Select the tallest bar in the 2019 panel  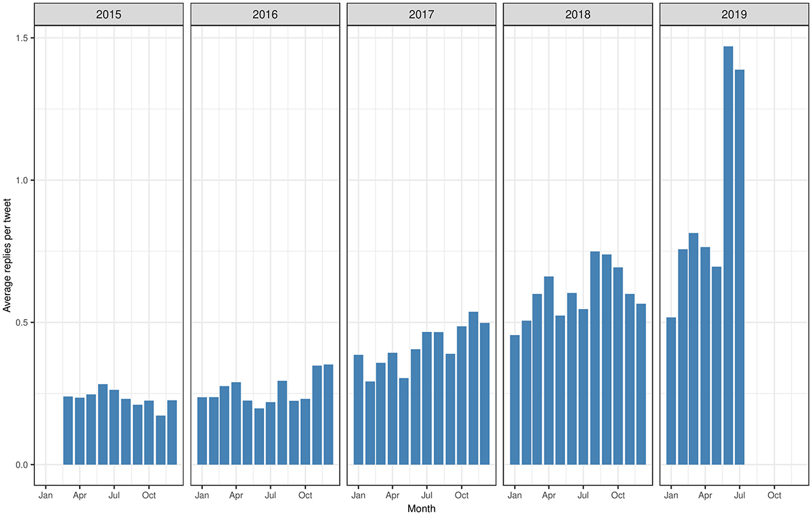(x=728, y=255)
